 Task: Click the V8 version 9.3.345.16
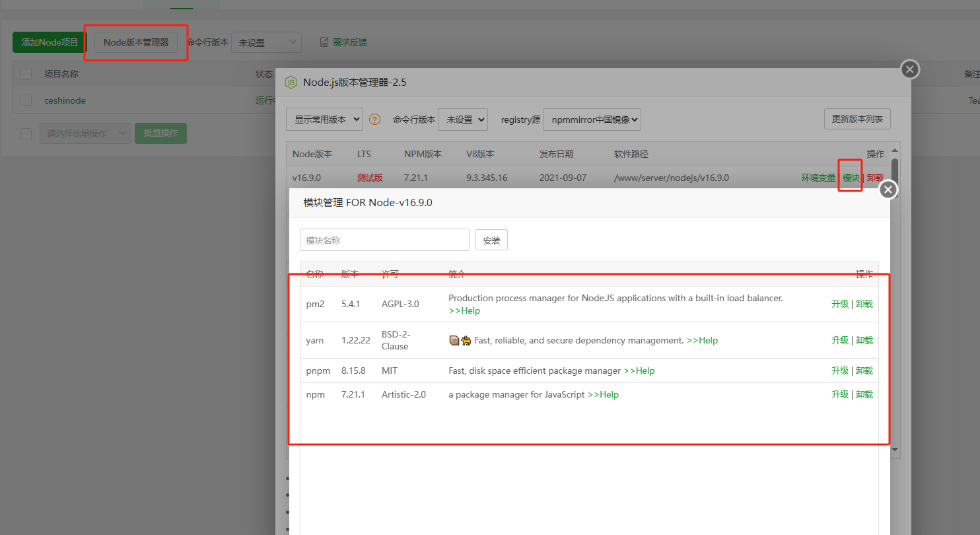coord(487,178)
